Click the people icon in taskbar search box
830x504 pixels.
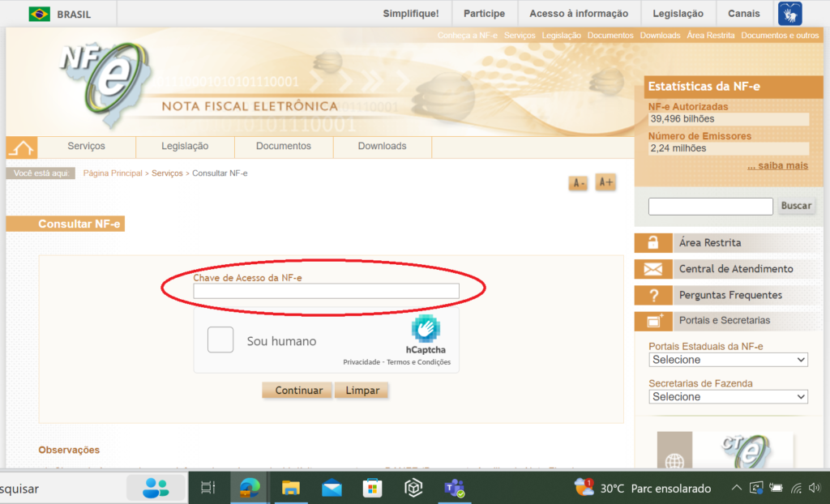point(156,488)
